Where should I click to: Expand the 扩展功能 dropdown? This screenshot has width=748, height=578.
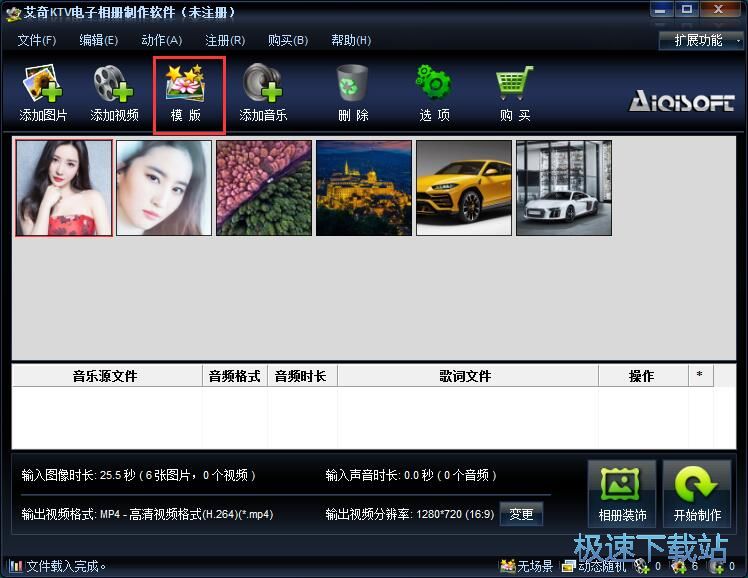(701, 41)
